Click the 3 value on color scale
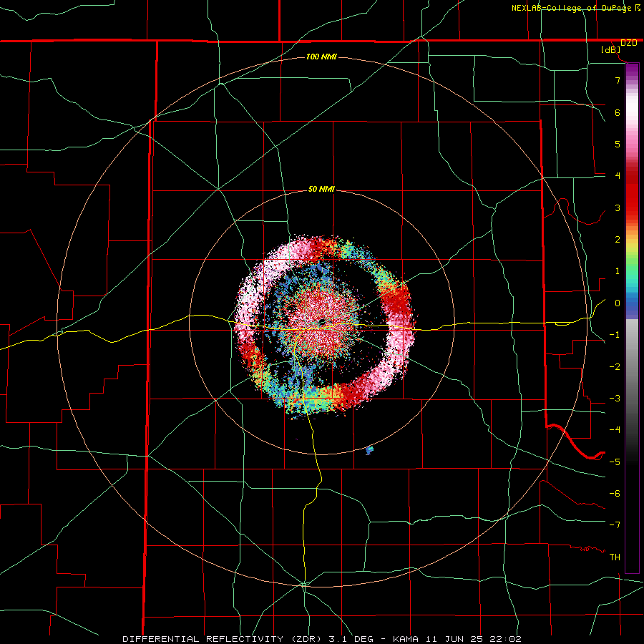The height and width of the screenshot is (644, 644). [x=618, y=208]
